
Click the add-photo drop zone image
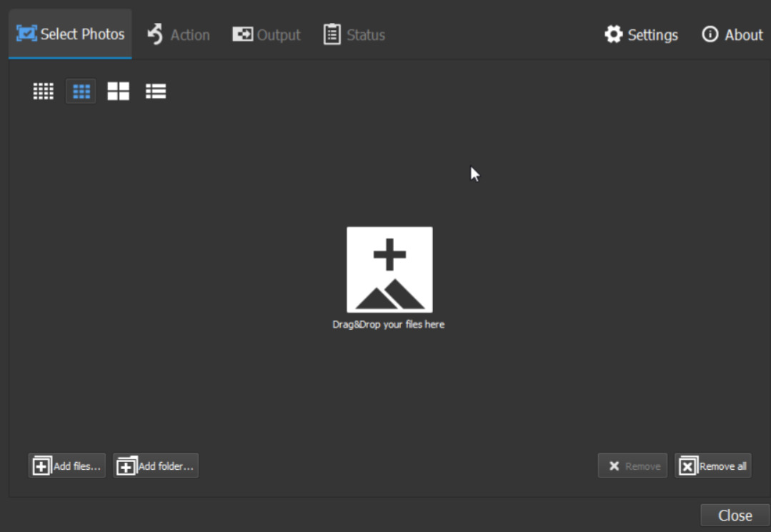coord(390,270)
